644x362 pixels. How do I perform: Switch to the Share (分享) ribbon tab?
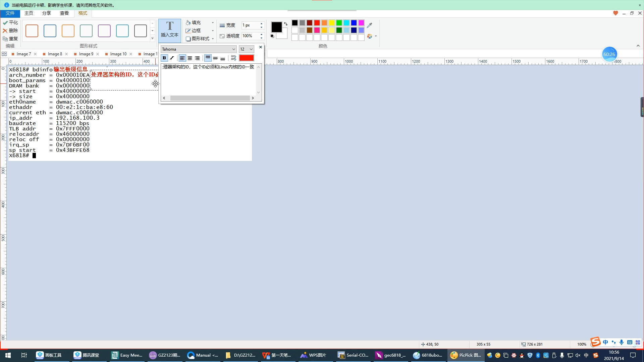tap(47, 13)
